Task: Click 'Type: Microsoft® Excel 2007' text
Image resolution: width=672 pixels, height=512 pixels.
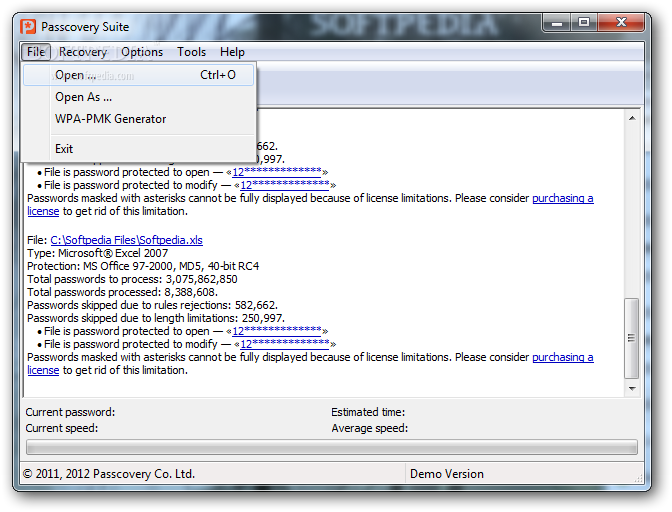Action: (x=98, y=253)
